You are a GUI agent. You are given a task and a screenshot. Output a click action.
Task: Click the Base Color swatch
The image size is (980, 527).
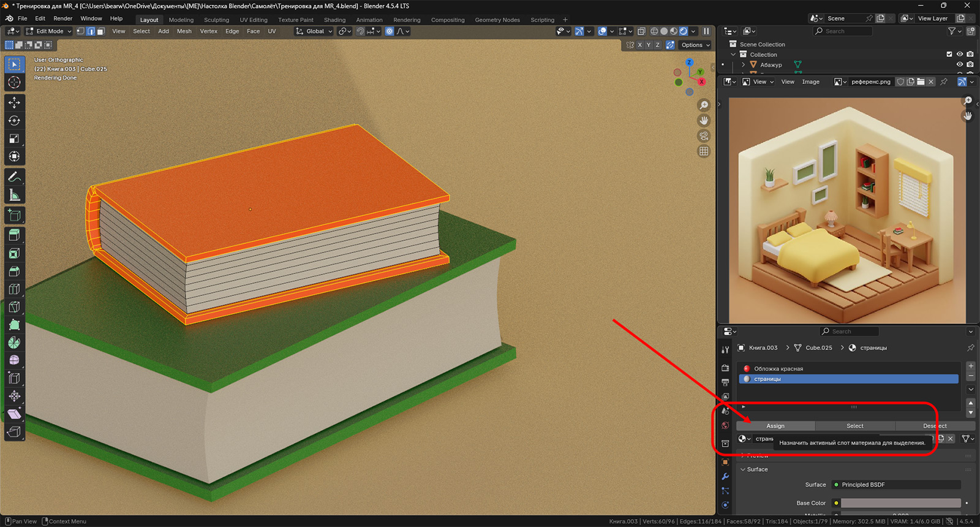pos(900,503)
